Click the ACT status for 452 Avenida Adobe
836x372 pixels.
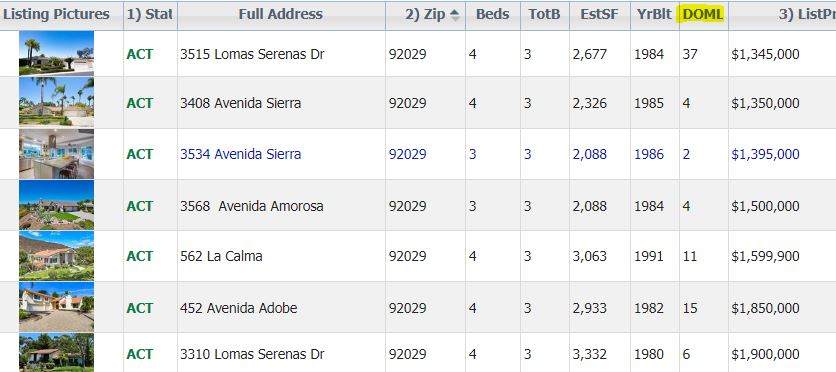click(140, 308)
